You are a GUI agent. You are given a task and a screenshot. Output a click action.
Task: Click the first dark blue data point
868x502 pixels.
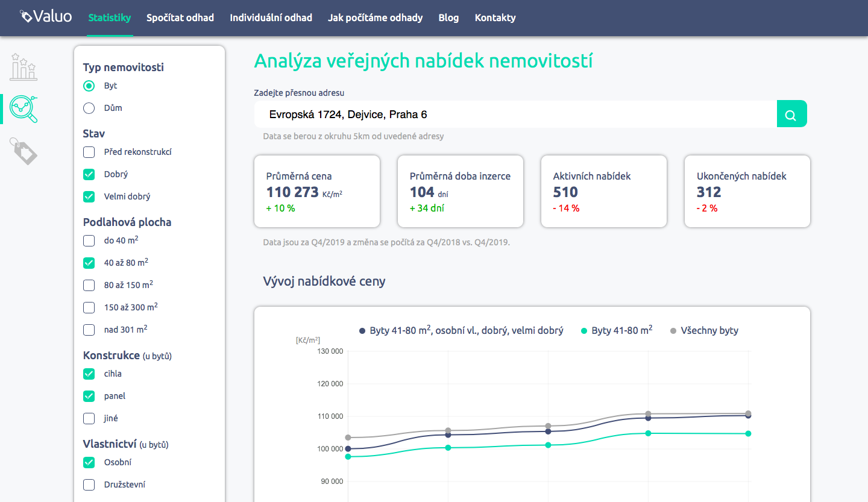pos(348,449)
